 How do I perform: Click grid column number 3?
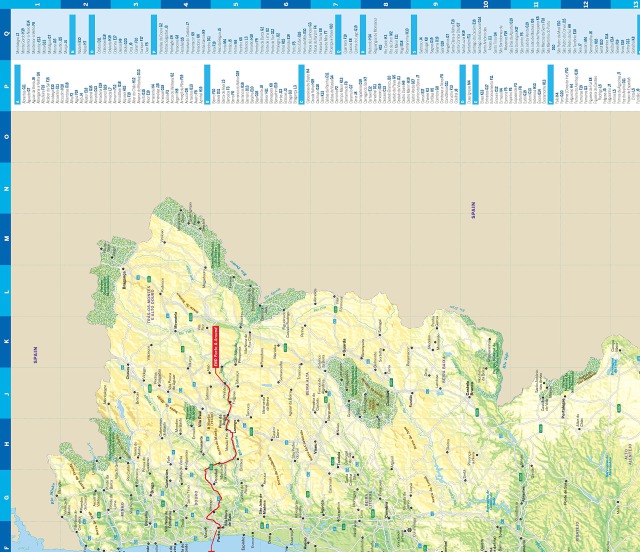(x=136, y=4)
